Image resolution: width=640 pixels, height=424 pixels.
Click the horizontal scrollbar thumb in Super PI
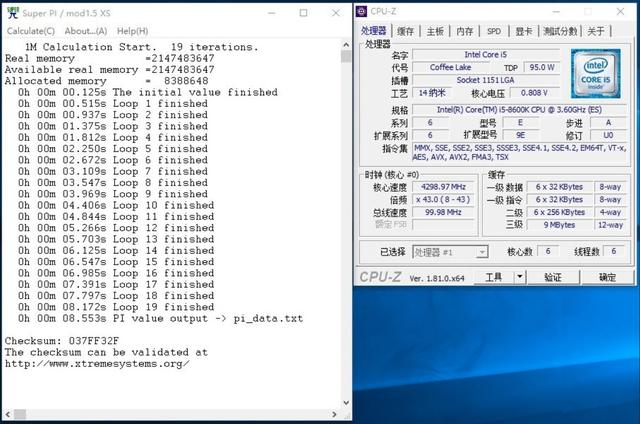coord(20,414)
